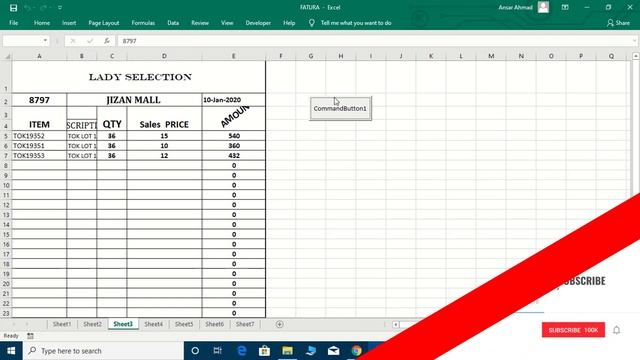Select cell TOK19351
Image resolution: width=640 pixels, height=360 pixels.
[39, 146]
